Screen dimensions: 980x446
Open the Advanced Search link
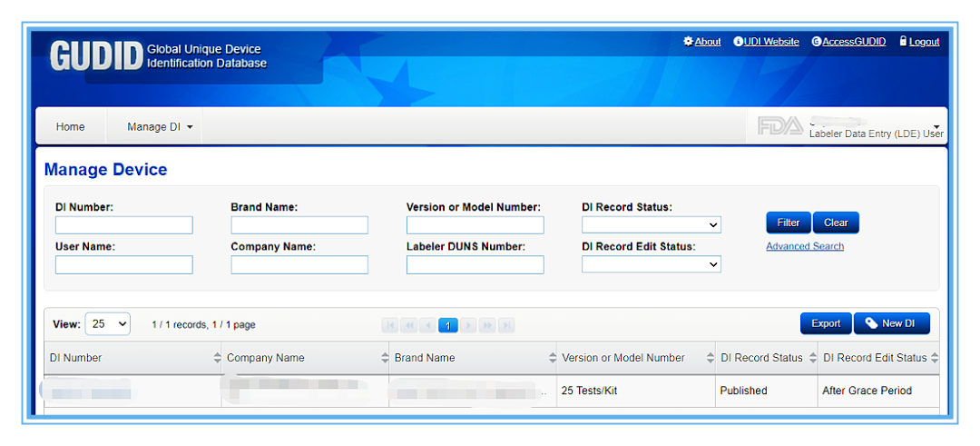[804, 246]
